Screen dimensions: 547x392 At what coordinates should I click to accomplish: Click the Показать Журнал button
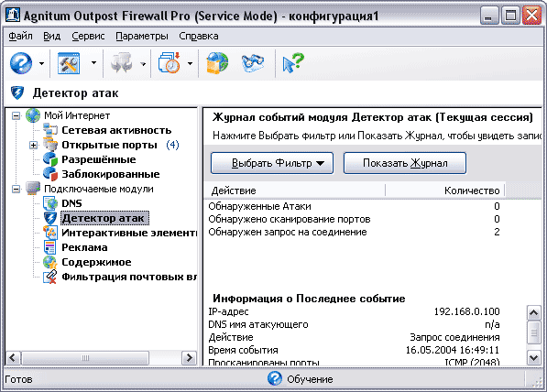click(405, 163)
